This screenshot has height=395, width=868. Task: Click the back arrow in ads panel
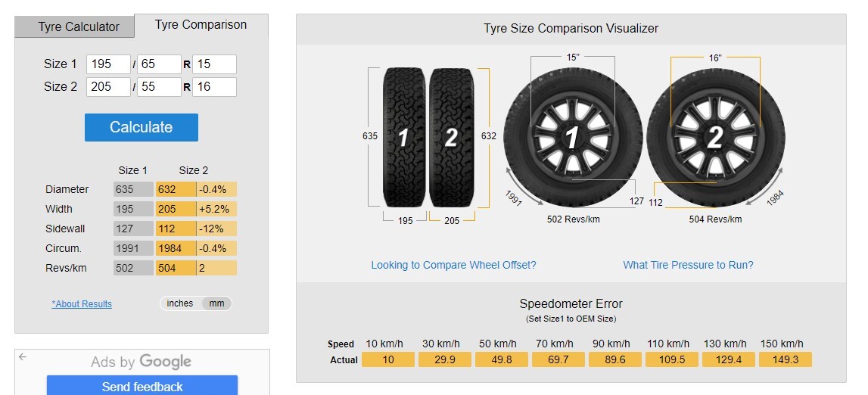click(x=22, y=357)
